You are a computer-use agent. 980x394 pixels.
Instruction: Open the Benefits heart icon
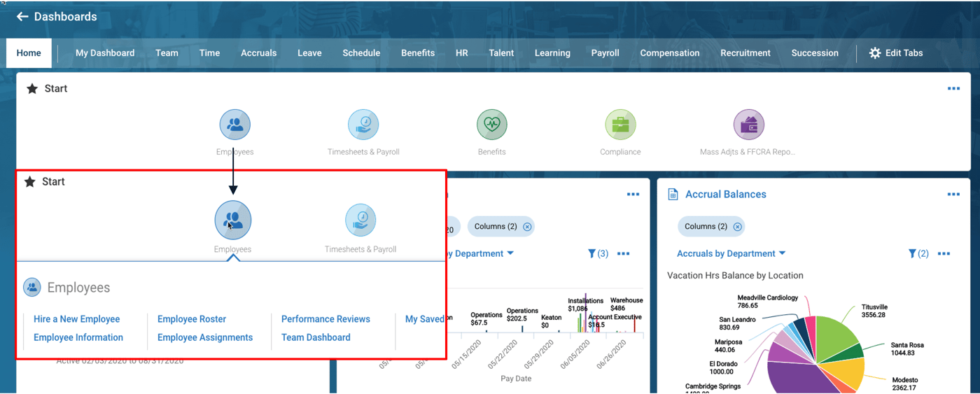[492, 125]
